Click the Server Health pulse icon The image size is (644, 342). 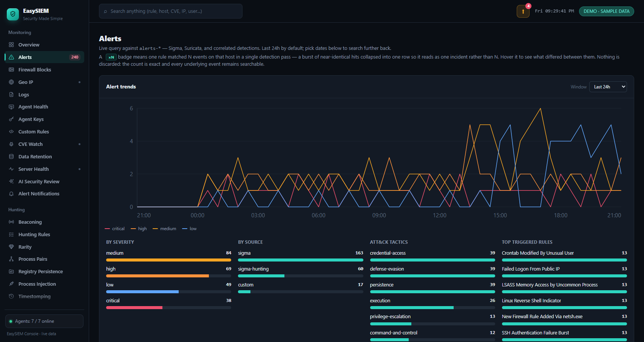[11, 169]
